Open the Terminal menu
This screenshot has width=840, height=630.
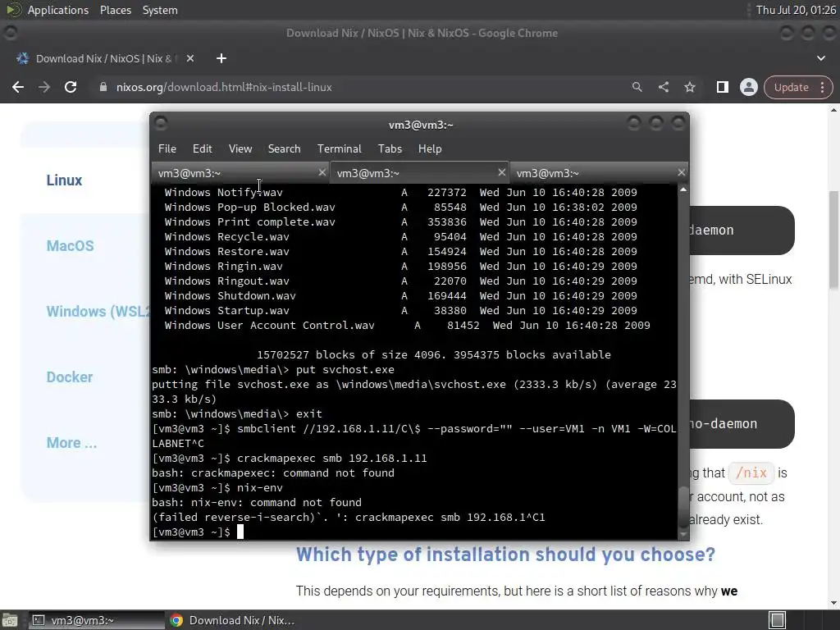pos(339,149)
